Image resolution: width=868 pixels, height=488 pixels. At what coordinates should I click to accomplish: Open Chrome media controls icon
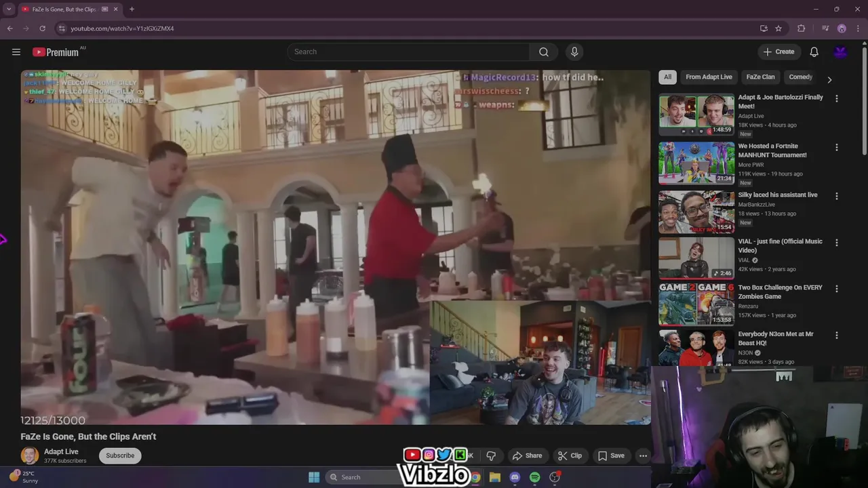[x=825, y=28]
